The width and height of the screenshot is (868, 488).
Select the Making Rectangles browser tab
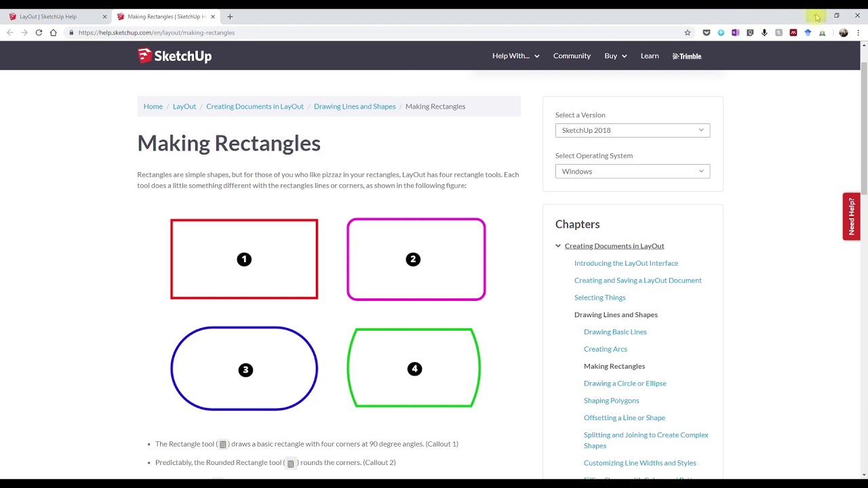point(165,16)
